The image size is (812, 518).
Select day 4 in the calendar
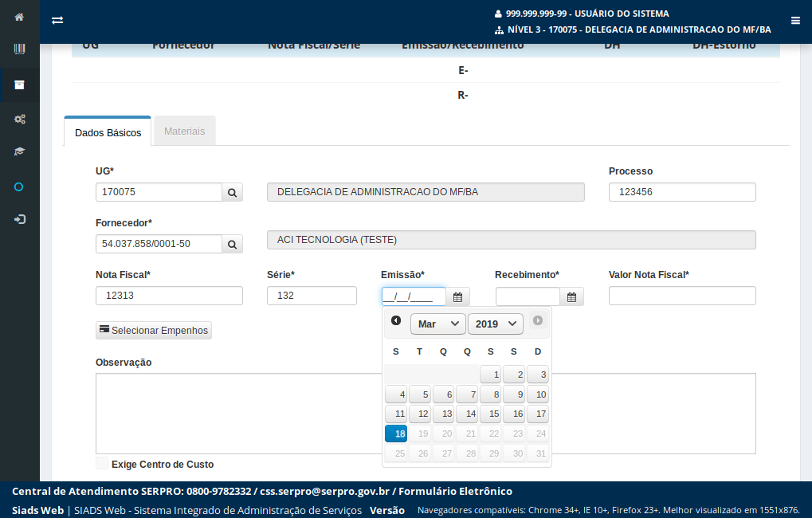pos(396,394)
